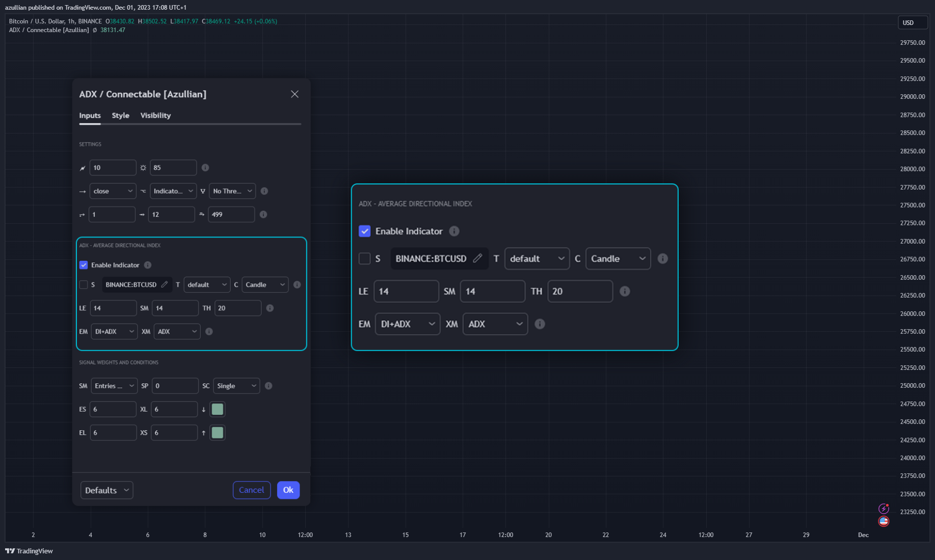The height and width of the screenshot is (560, 935).
Task: Open the EM DI+ADX dropdown in the dialog
Action: pos(114,332)
